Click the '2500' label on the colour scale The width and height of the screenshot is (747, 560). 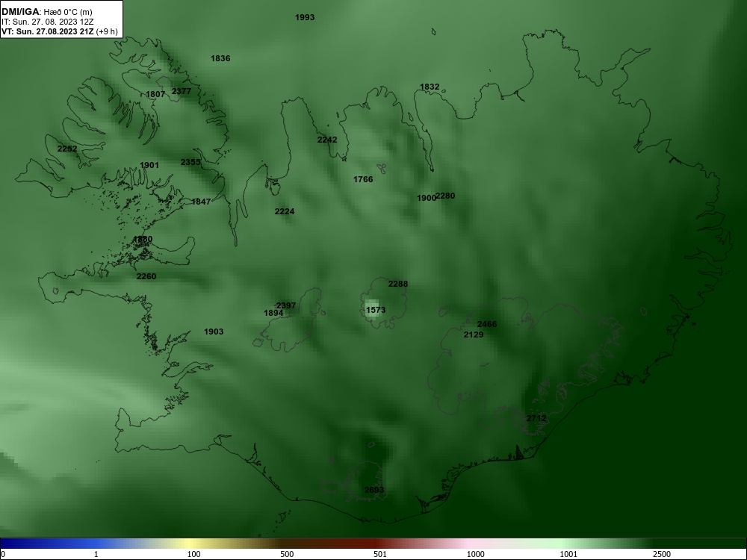tap(662, 554)
